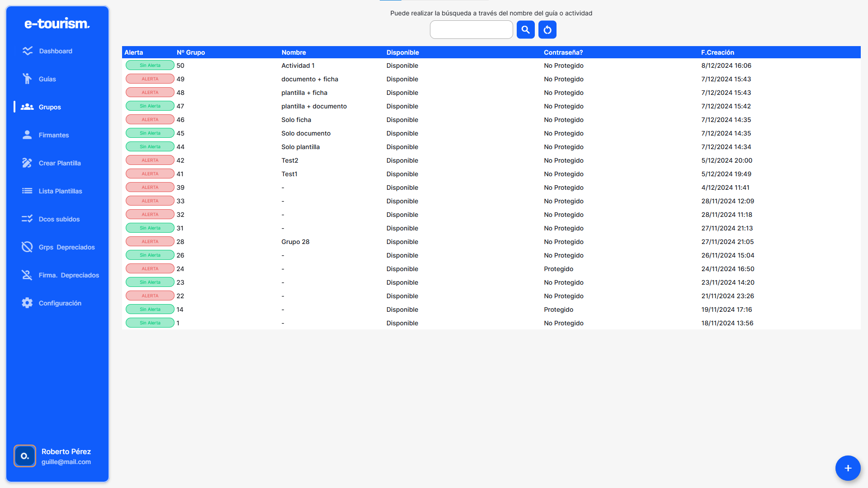Select Firma. Depreciados in sidebar
The width and height of the screenshot is (868, 488).
click(x=69, y=275)
